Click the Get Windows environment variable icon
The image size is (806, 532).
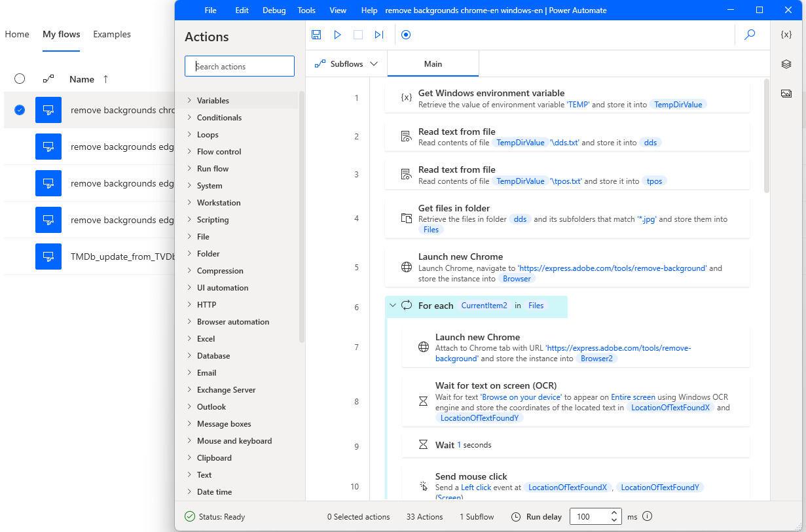407,98
